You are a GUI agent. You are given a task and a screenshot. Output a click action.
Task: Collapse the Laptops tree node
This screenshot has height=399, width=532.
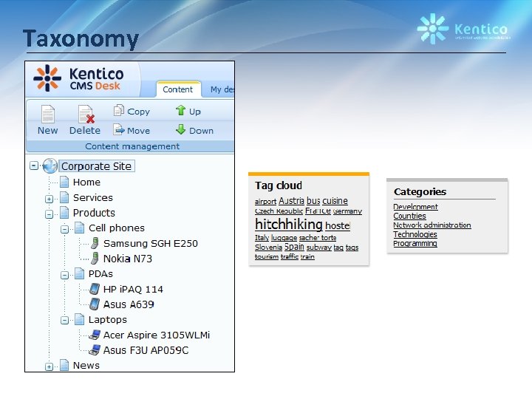click(x=64, y=321)
